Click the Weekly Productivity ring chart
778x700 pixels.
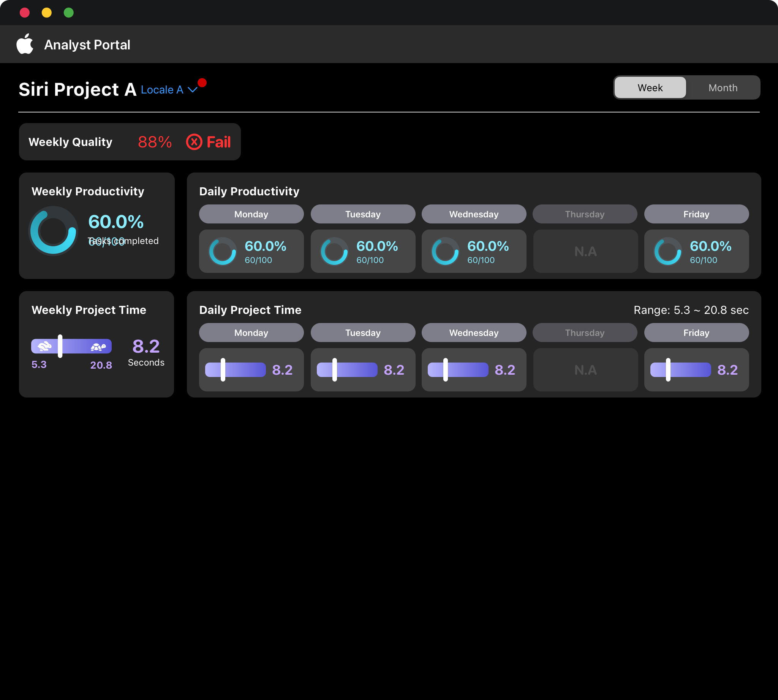tap(54, 231)
